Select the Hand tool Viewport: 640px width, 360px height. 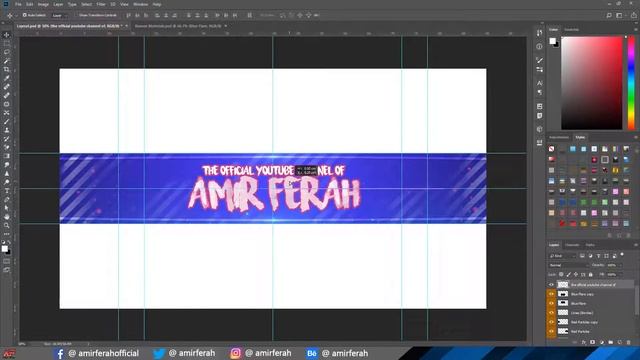click(7, 217)
